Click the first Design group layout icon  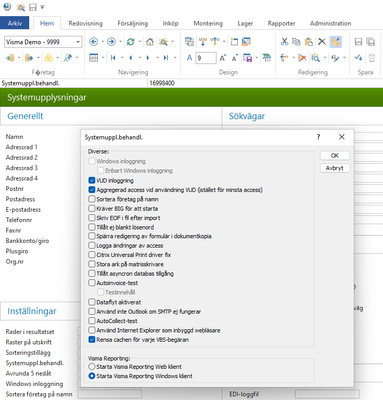coord(189,42)
